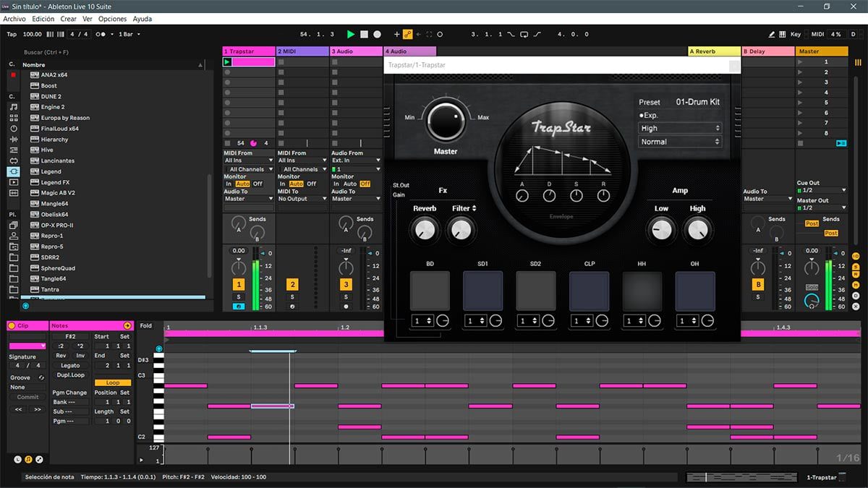Toggle the orange Automation Arm button
The height and width of the screenshot is (488, 868).
407,34
